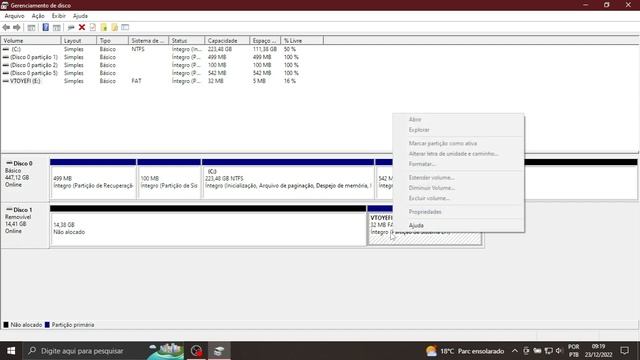Expand the hidden system tray icons chevron
This screenshot has height=360, width=640.
[x=515, y=351]
